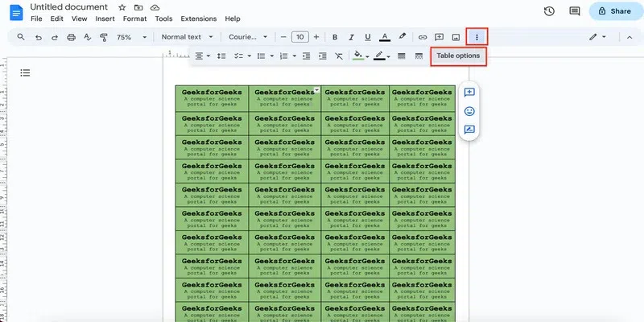This screenshot has height=322, width=644.
Task: Clear formatting from the selection
Action: click(339, 56)
